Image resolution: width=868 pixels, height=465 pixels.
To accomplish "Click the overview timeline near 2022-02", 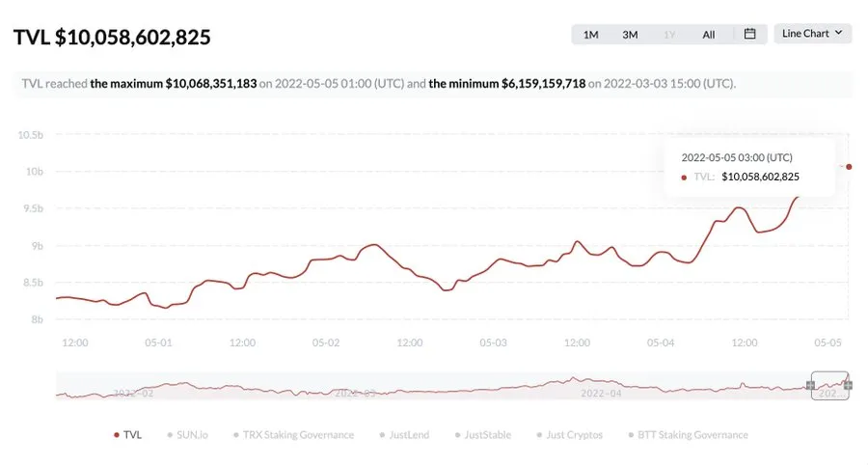I will pyautogui.click(x=133, y=393).
